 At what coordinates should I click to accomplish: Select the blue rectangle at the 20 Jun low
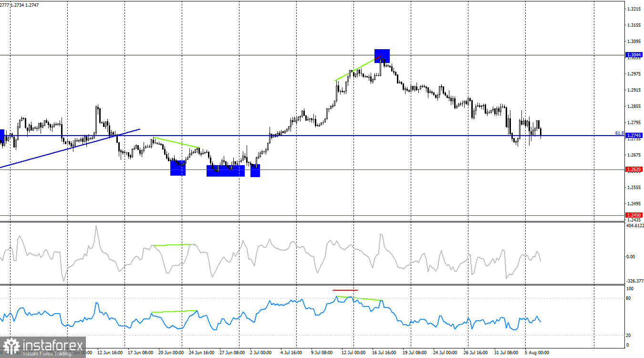click(178, 168)
